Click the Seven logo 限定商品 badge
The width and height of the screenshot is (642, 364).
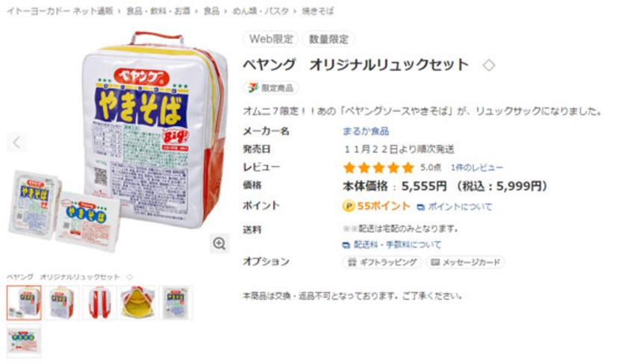click(x=271, y=88)
